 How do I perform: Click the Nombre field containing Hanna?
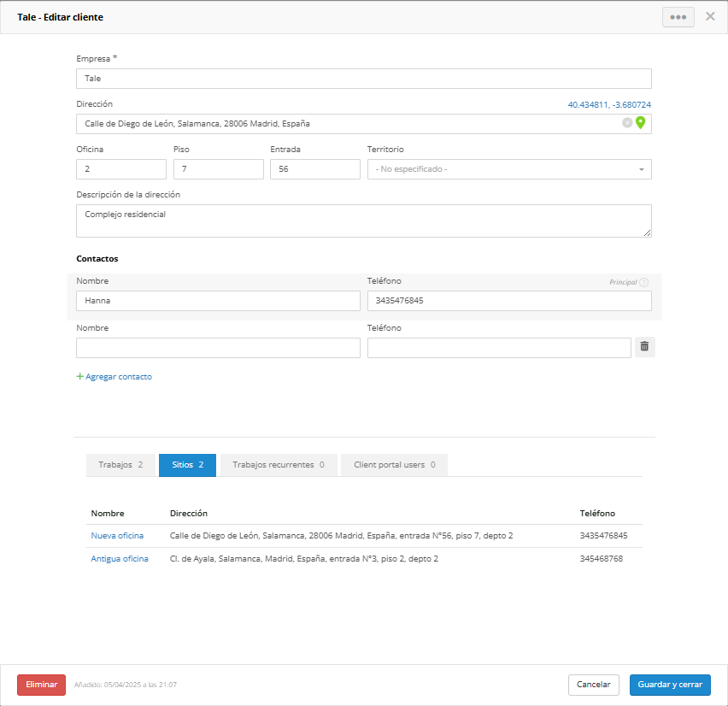(x=218, y=301)
